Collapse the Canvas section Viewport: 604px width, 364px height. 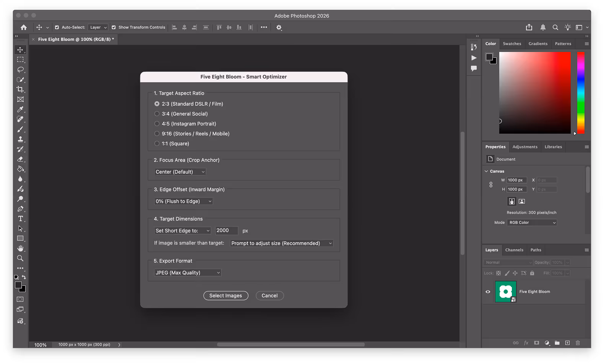click(486, 171)
